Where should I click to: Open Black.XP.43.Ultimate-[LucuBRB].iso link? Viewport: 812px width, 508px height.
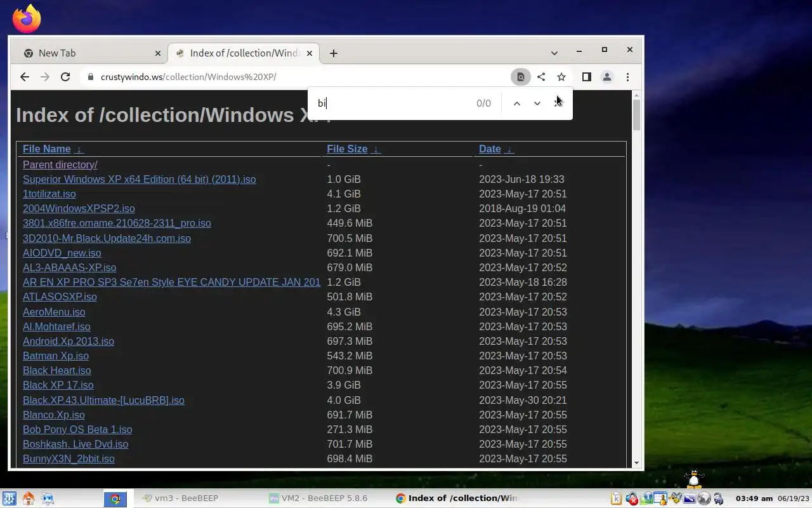(x=103, y=401)
